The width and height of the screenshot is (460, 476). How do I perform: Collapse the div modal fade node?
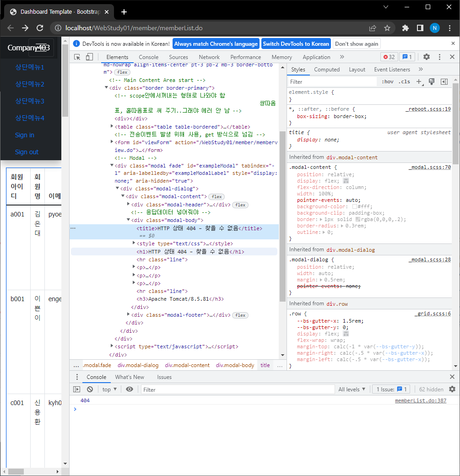pyautogui.click(x=112, y=165)
